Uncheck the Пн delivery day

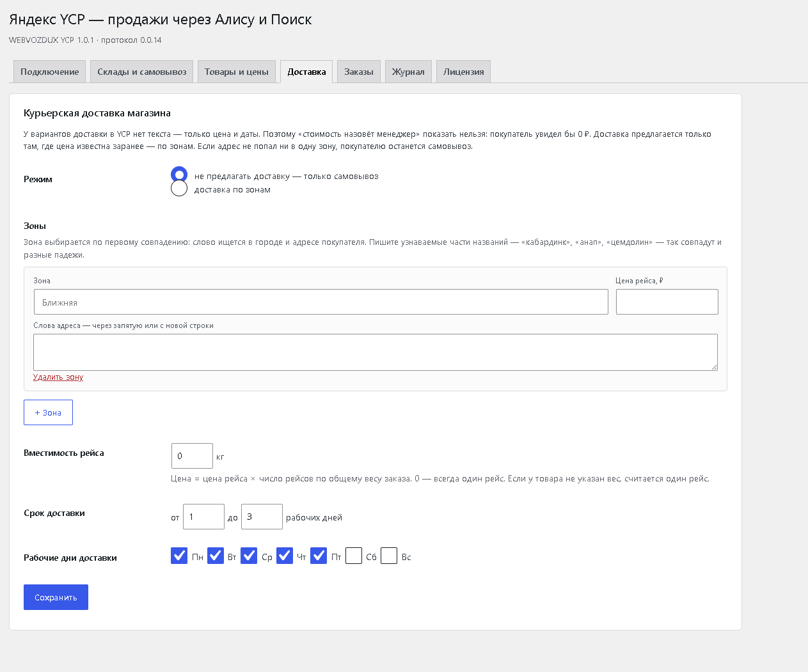[x=179, y=556]
